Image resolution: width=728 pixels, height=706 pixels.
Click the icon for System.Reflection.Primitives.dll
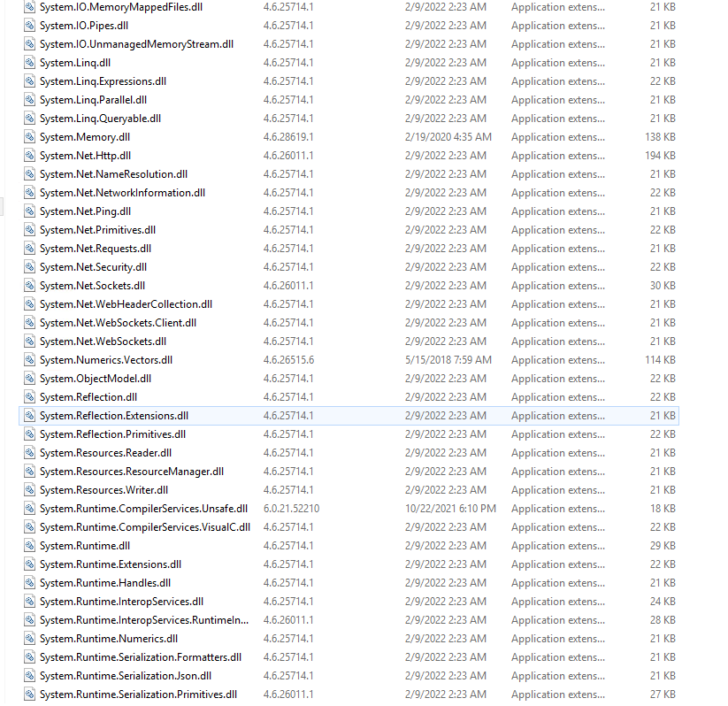pos(29,434)
